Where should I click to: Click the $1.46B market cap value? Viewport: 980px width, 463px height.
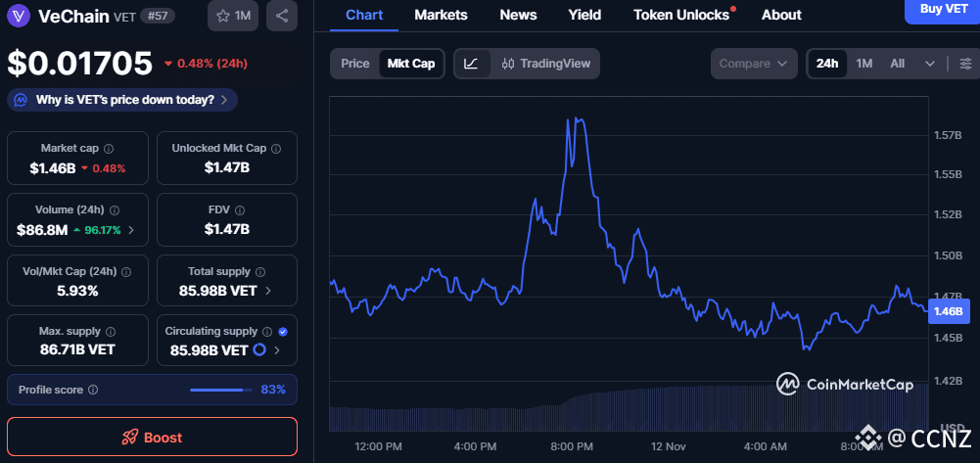tap(53, 168)
